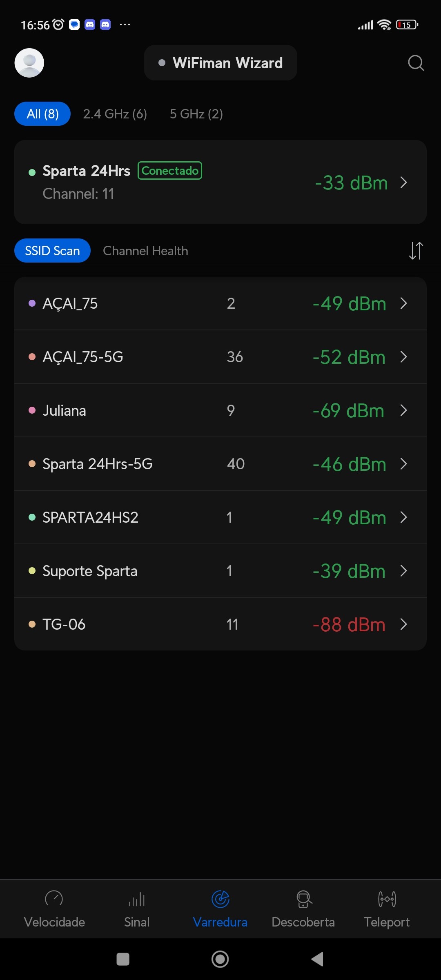Open the user profile avatar
441x980 pixels.
pyautogui.click(x=29, y=63)
